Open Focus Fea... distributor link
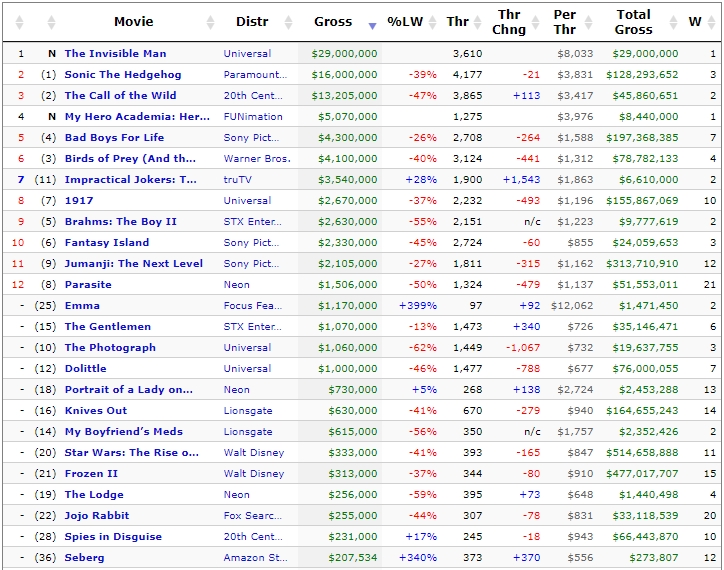Viewport: 724px width, 570px height. click(253, 306)
